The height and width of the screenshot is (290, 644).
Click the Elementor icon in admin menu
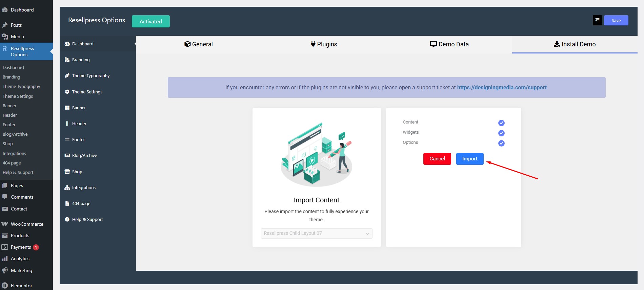click(5, 286)
